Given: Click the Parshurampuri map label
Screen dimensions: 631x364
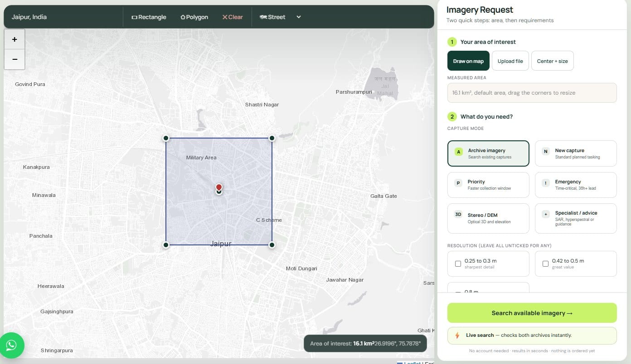Looking at the screenshot, I should tap(354, 92).
